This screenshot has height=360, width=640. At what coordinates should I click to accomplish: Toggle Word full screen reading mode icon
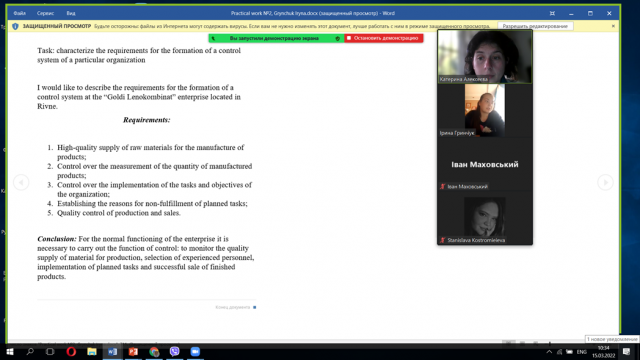552,13
